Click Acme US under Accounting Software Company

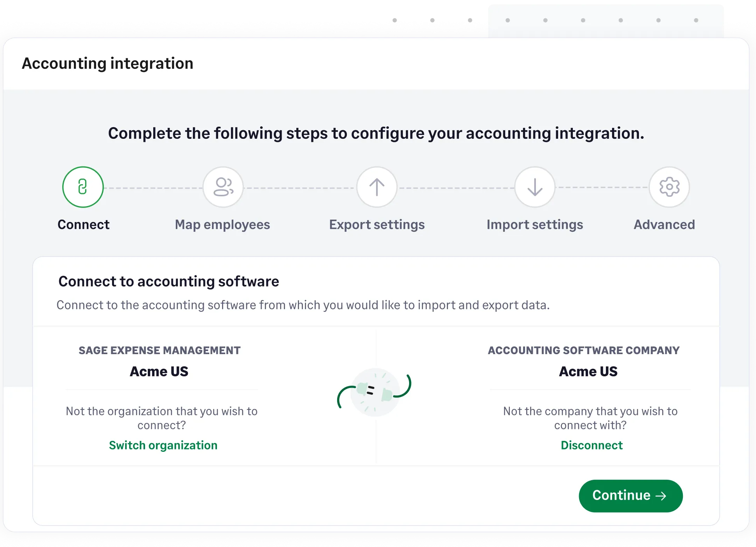pyautogui.click(x=588, y=371)
